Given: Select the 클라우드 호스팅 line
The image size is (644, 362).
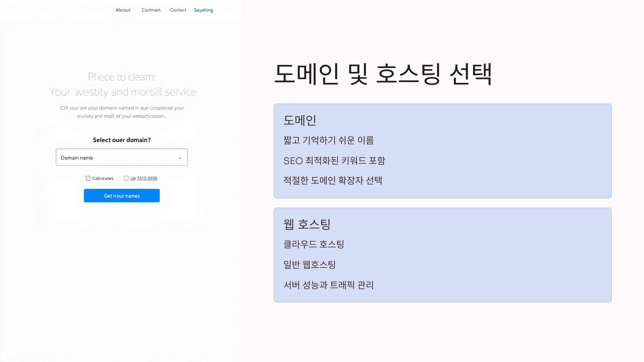Looking at the screenshot, I should pyautogui.click(x=314, y=244).
